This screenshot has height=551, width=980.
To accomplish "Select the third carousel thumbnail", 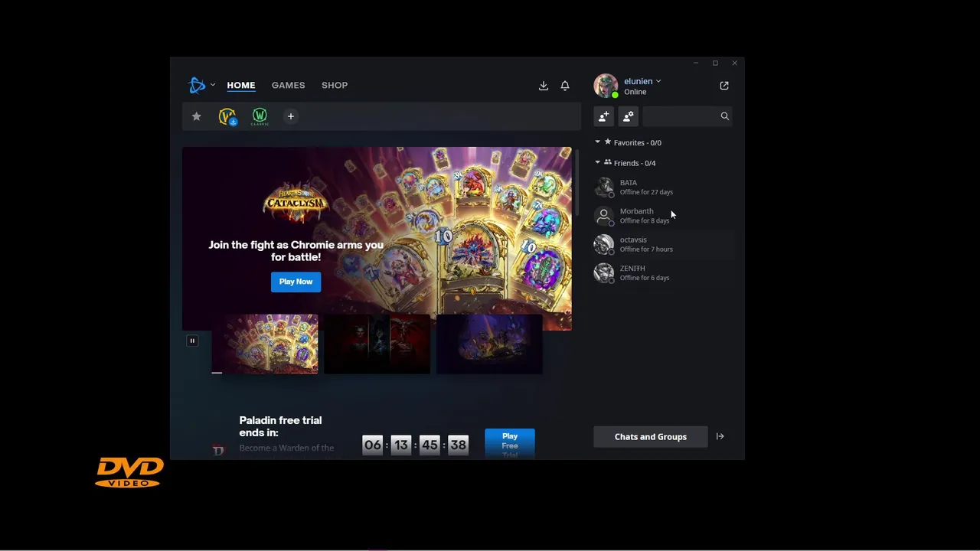I will [x=489, y=344].
